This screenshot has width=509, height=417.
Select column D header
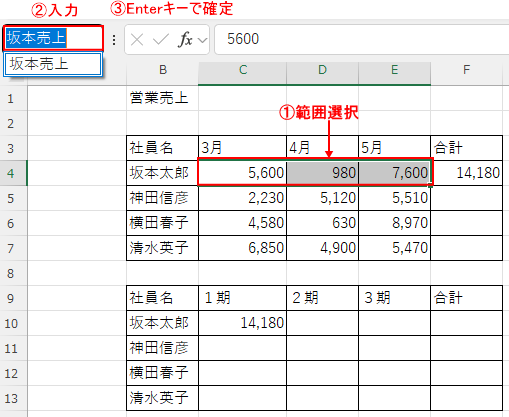pyautogui.click(x=322, y=70)
